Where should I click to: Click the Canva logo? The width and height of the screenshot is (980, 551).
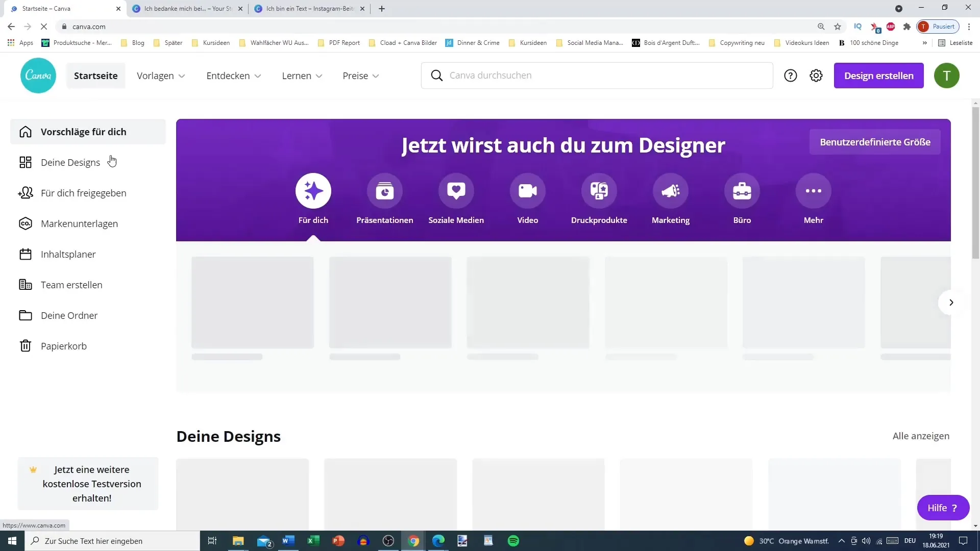coord(38,76)
